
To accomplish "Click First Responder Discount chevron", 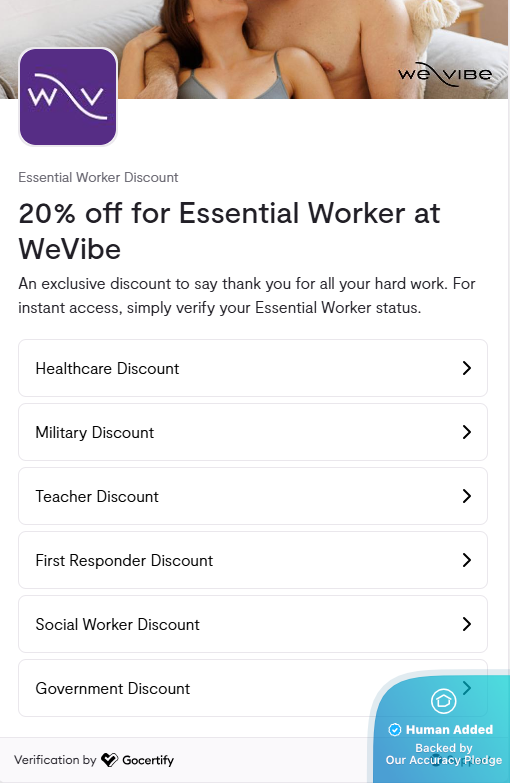I will click(467, 560).
